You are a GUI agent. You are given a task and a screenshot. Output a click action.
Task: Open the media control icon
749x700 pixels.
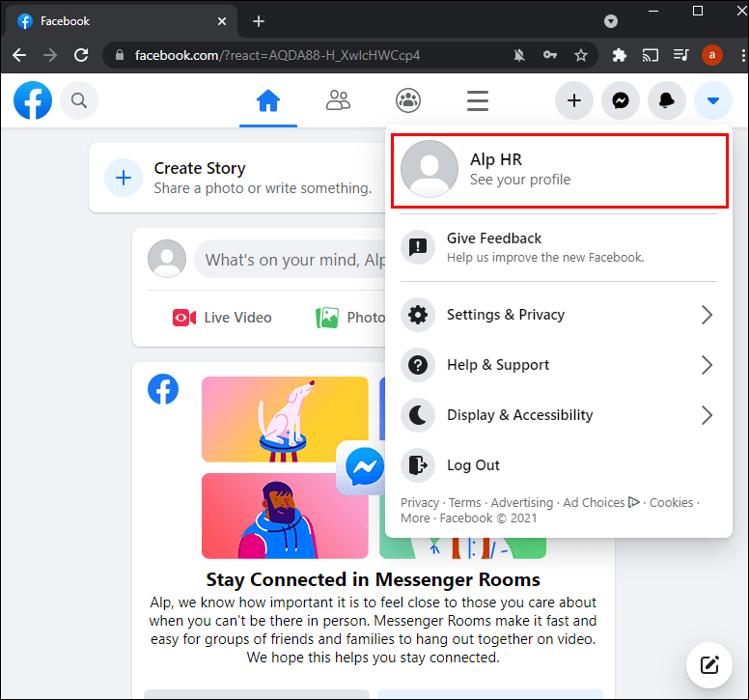[680, 55]
